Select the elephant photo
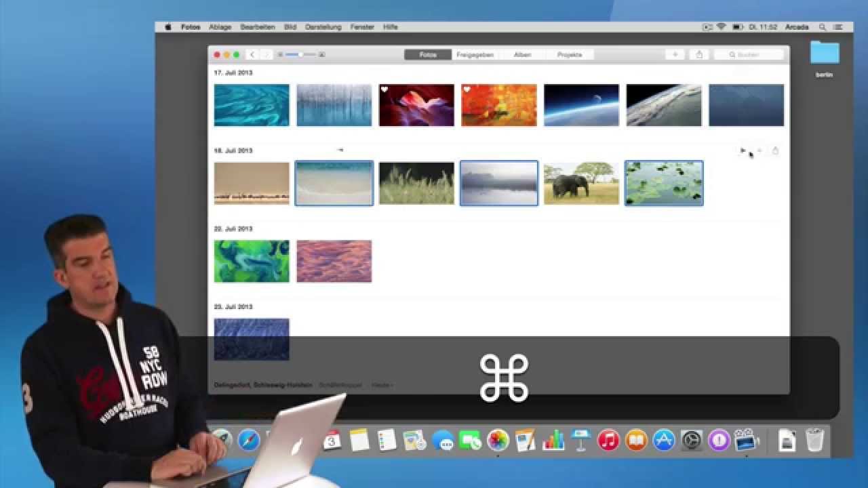This screenshot has width=868, height=488. 581,183
